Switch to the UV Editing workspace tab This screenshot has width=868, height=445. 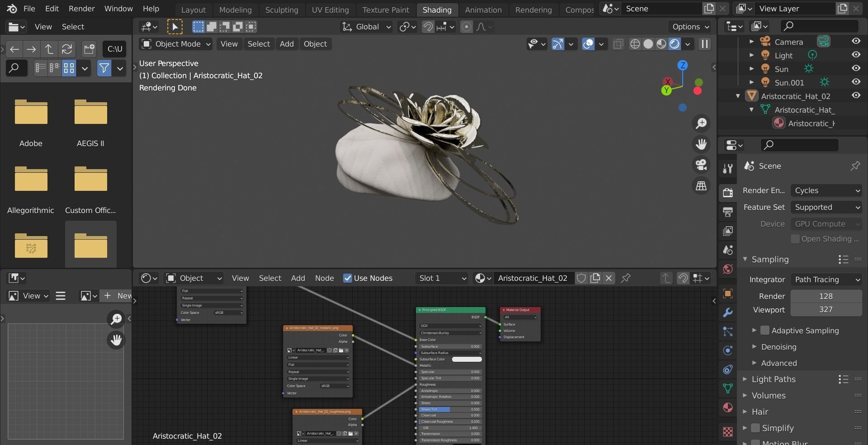point(330,9)
